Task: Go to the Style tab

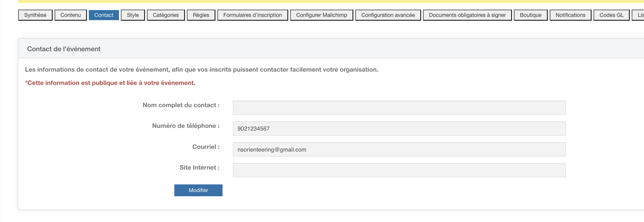Action: click(133, 15)
